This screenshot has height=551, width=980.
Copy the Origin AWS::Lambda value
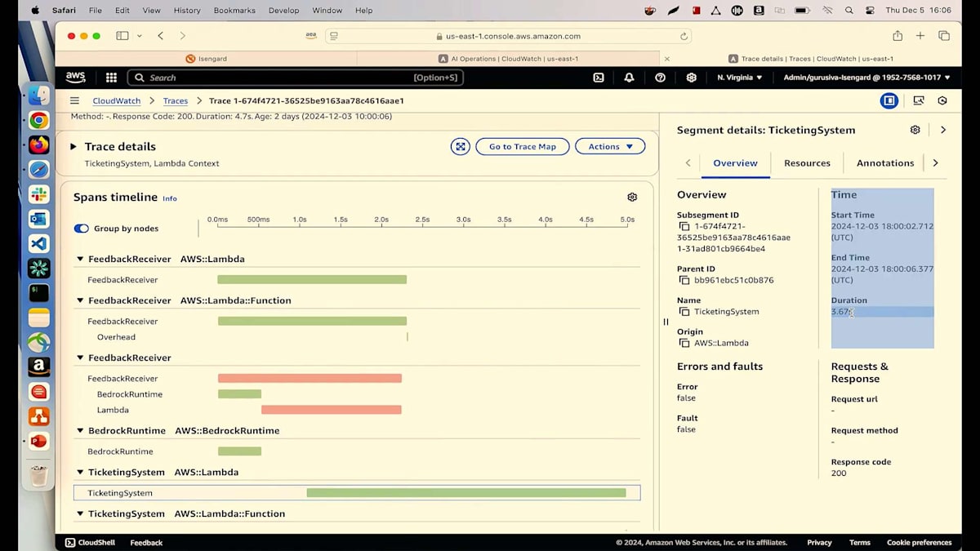pyautogui.click(x=684, y=343)
